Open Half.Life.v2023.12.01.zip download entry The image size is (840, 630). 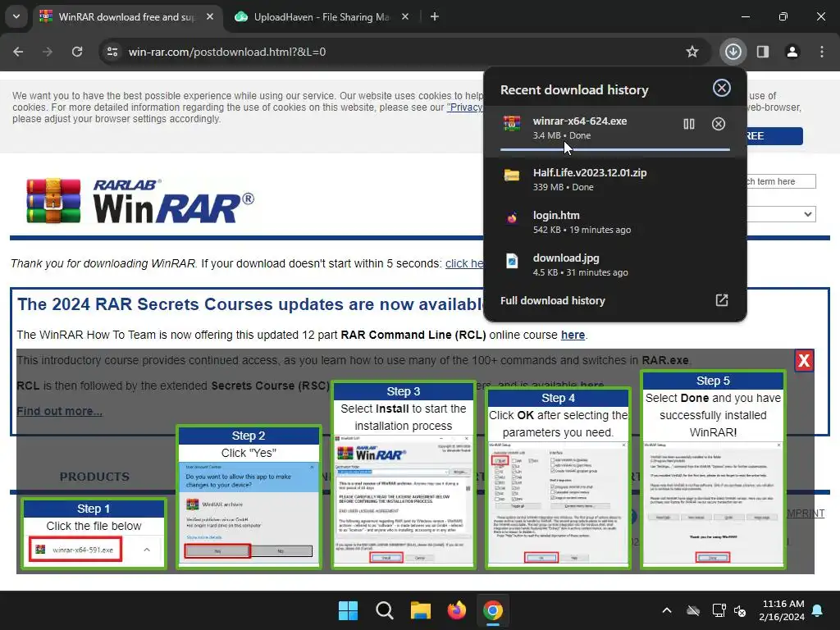(x=615, y=180)
